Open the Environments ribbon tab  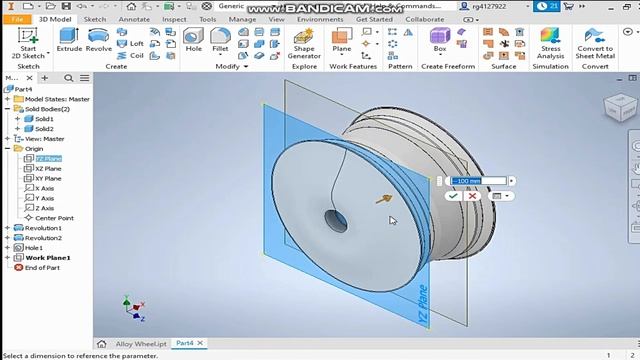coord(320,19)
